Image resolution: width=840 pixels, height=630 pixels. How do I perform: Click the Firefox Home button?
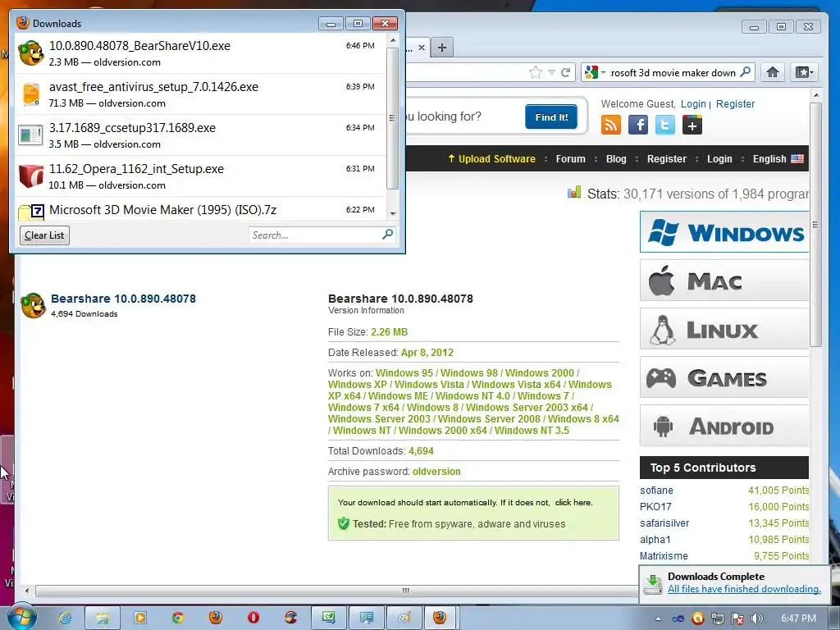(x=772, y=72)
